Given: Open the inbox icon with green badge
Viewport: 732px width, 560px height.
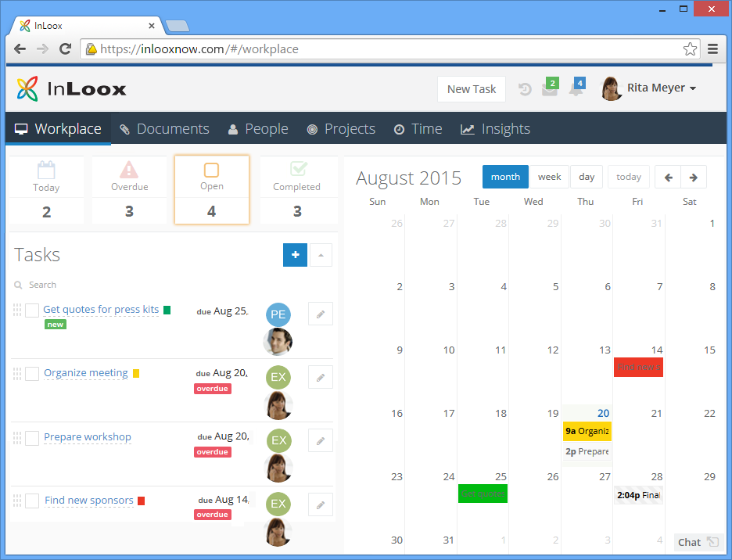Looking at the screenshot, I should [550, 89].
